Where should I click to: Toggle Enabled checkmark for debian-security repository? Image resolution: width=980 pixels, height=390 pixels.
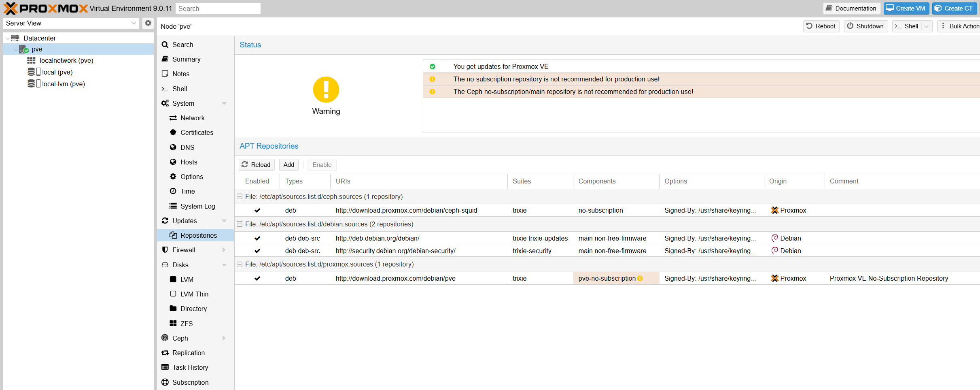click(257, 251)
